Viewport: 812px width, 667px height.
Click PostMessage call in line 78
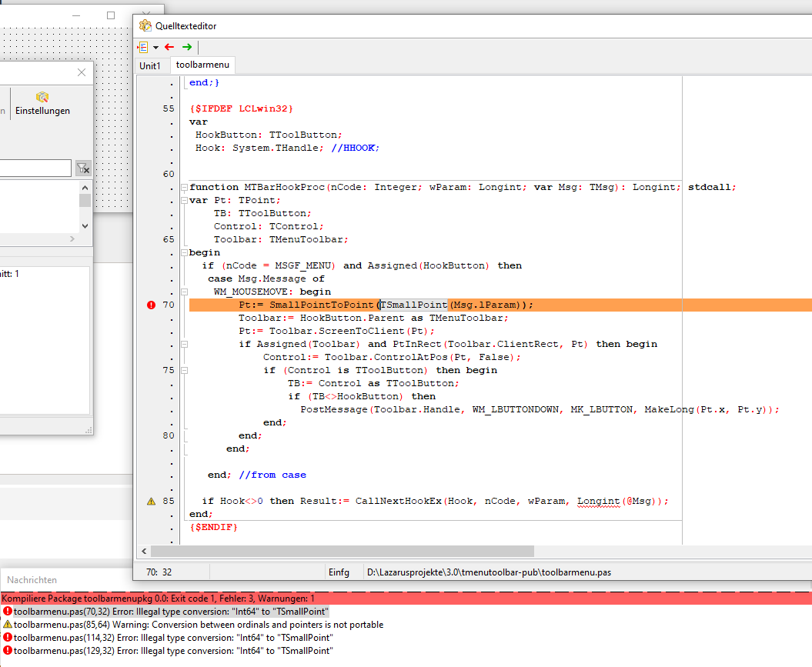[334, 410]
